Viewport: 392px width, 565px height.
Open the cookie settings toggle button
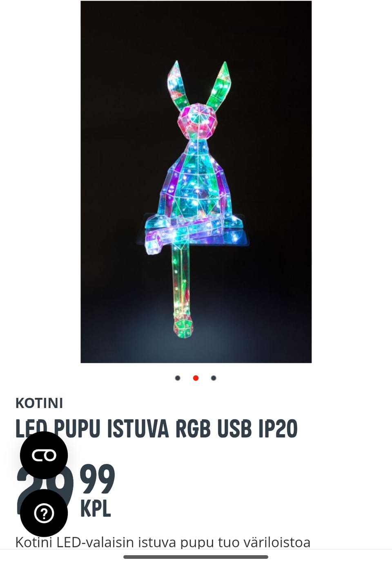click(x=44, y=455)
